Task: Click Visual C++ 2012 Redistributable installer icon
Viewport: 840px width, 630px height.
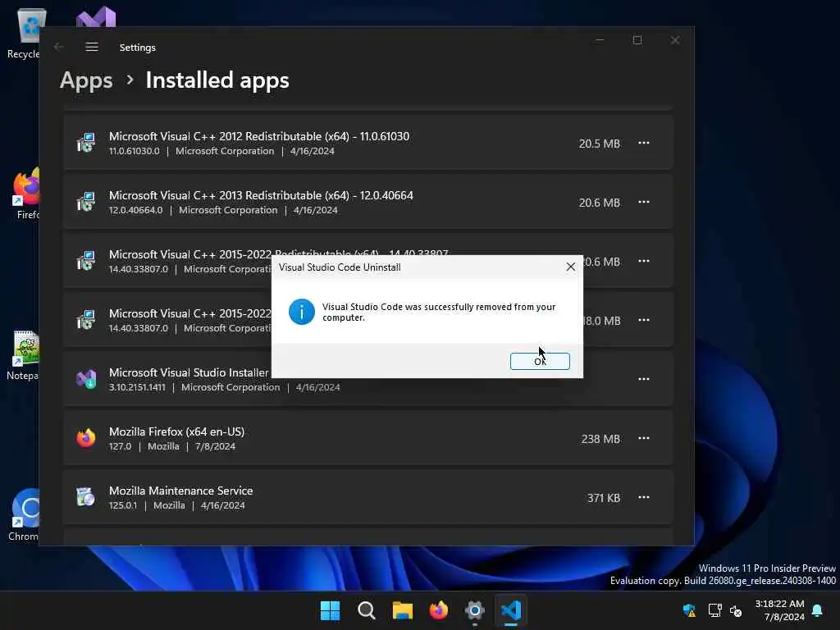Action: click(85, 143)
